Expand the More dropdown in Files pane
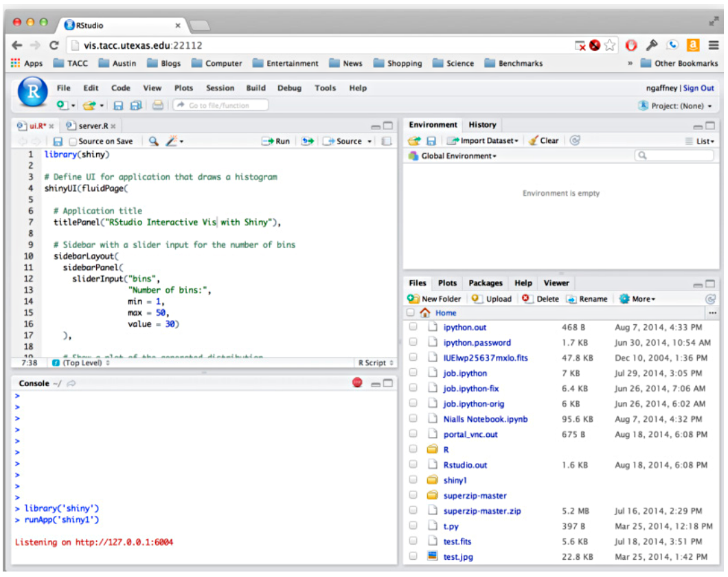The image size is (728, 577). (637, 299)
